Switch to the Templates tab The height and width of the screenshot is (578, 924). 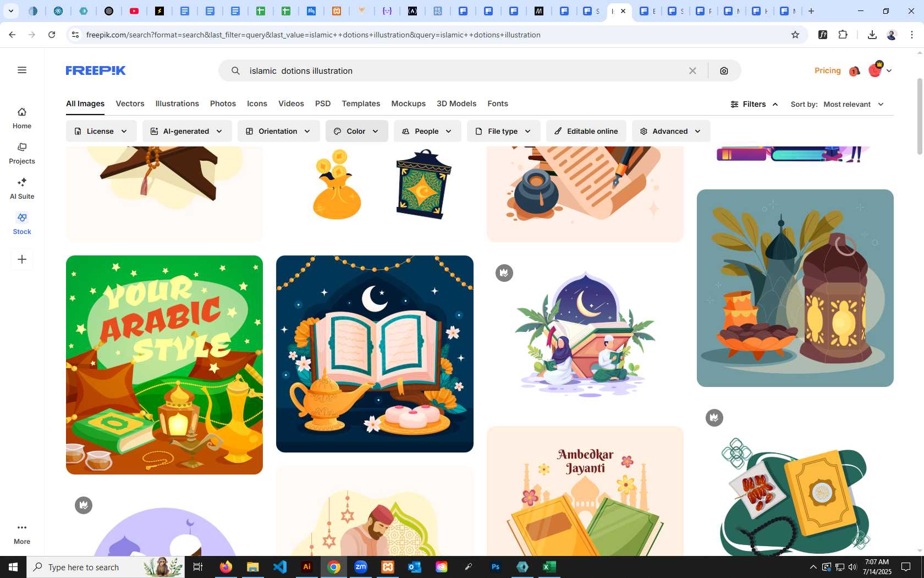(361, 103)
